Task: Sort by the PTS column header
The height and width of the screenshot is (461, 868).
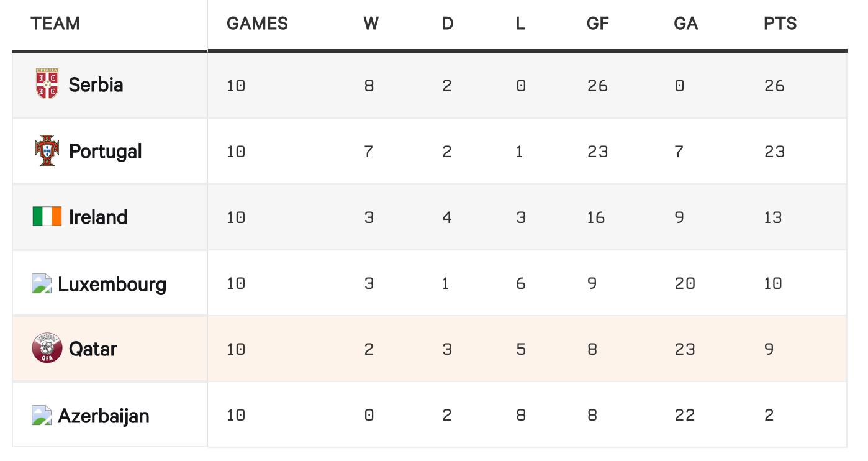Action: pos(780,24)
